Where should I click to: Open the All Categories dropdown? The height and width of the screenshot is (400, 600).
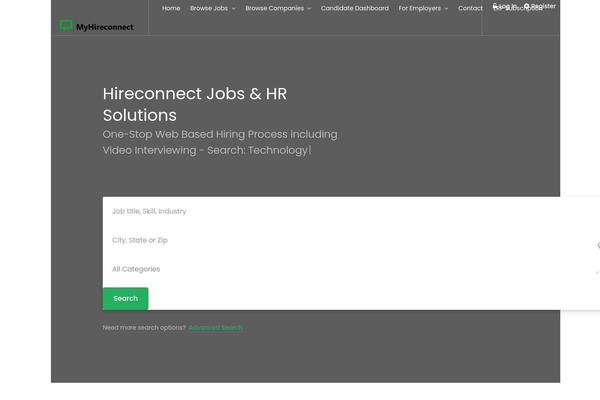pyautogui.click(x=351, y=269)
